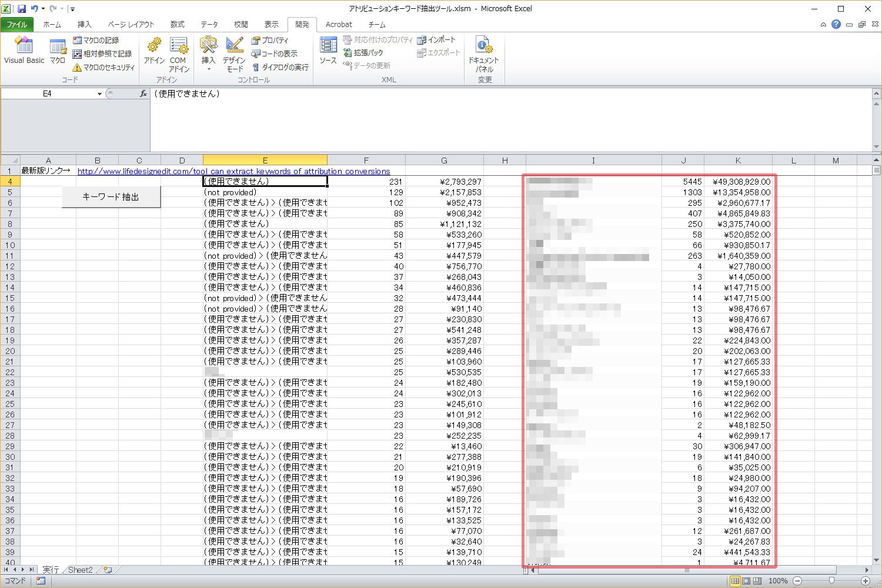
Task: Open the マクロ (Macros) dialog
Action: pos(58,51)
